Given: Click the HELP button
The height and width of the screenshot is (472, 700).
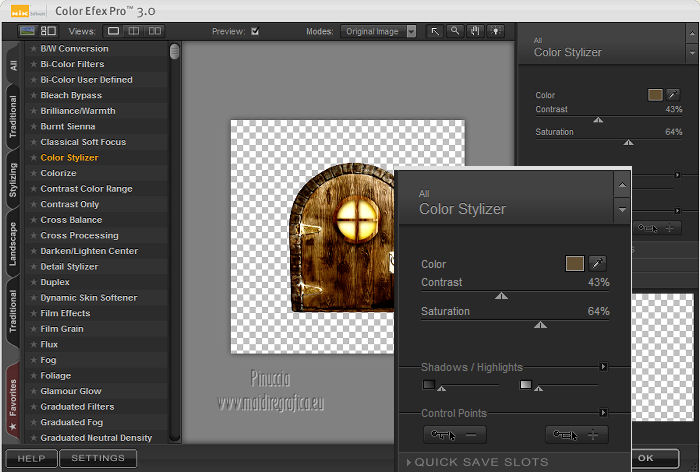Looking at the screenshot, I should [31, 458].
